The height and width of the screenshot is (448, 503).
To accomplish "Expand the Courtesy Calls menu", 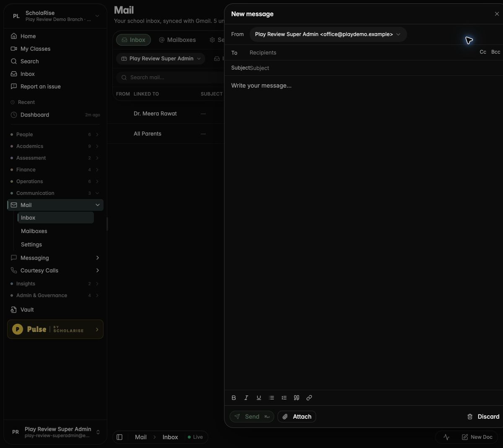I will tap(55, 270).
